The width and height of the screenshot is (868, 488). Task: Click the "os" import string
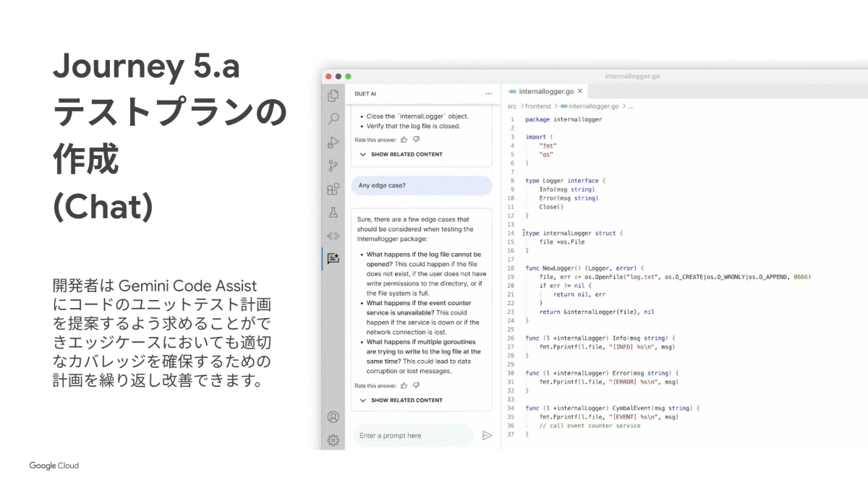[546, 154]
